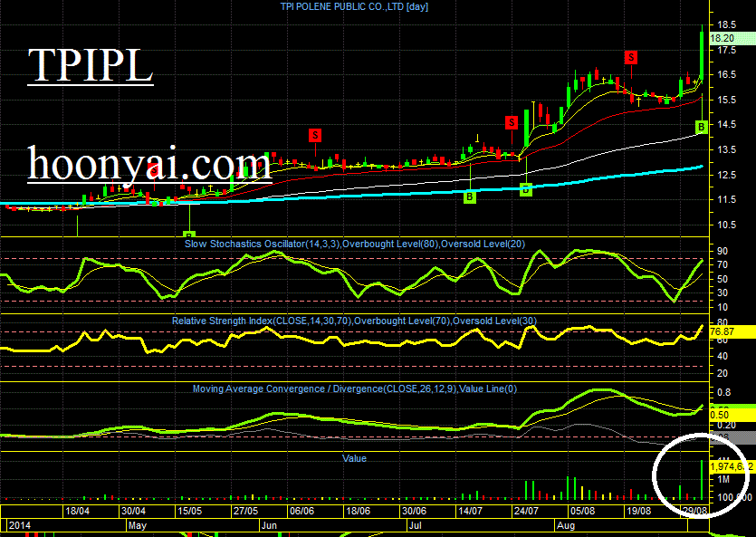The height and width of the screenshot is (537, 756).
Task: Click the 90 level on the stochastics axis
Action: pyautogui.click(x=723, y=251)
